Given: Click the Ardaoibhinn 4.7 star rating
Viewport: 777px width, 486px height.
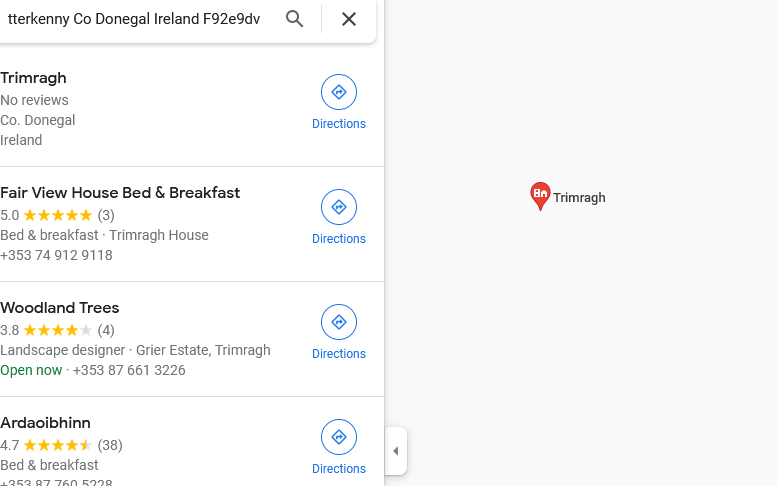Looking at the screenshot, I should click(x=58, y=445).
